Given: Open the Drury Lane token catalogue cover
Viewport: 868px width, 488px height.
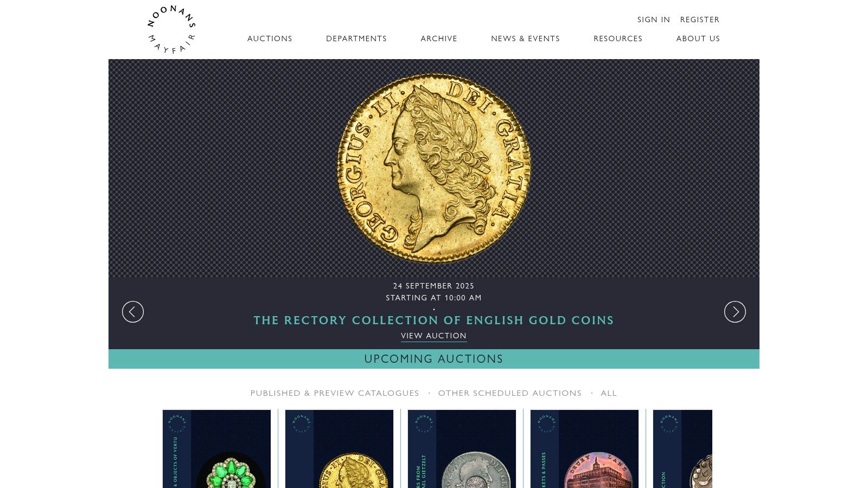Looking at the screenshot, I should click(584, 449).
